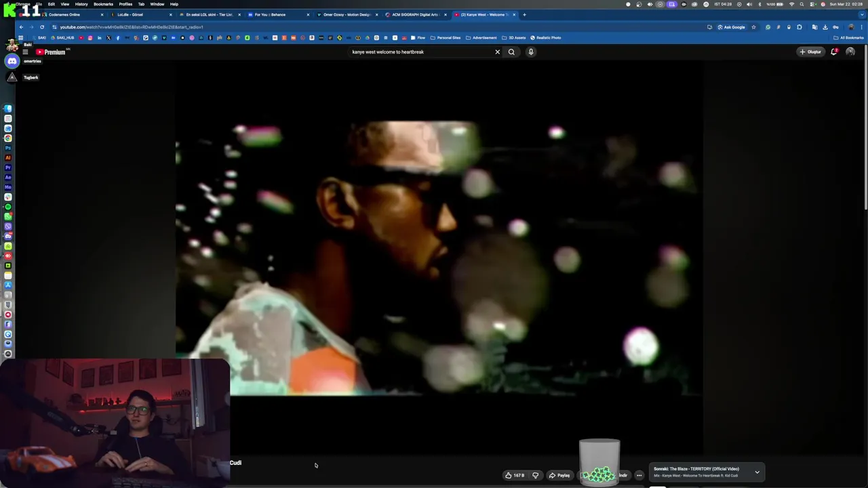Bookmark this page with the star icon
Viewport: 868px width, 488px height.
tap(753, 27)
